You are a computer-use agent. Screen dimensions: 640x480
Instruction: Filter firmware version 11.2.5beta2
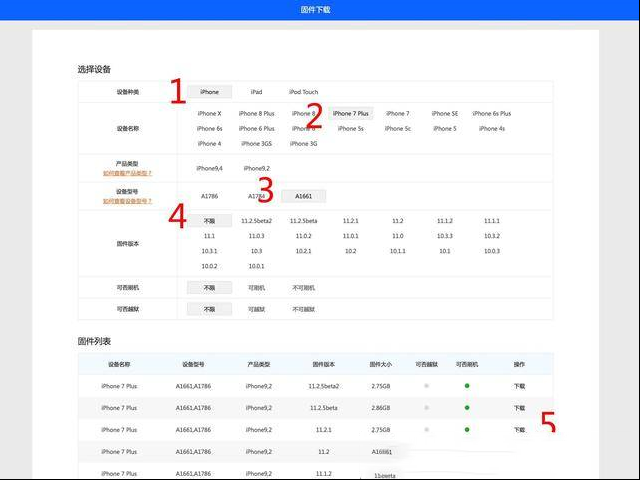click(256, 221)
